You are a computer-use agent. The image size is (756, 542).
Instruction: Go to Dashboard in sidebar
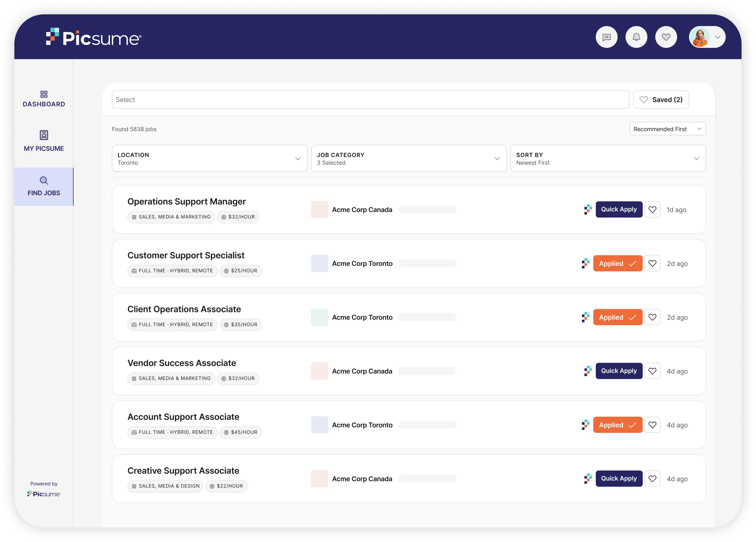(x=44, y=99)
